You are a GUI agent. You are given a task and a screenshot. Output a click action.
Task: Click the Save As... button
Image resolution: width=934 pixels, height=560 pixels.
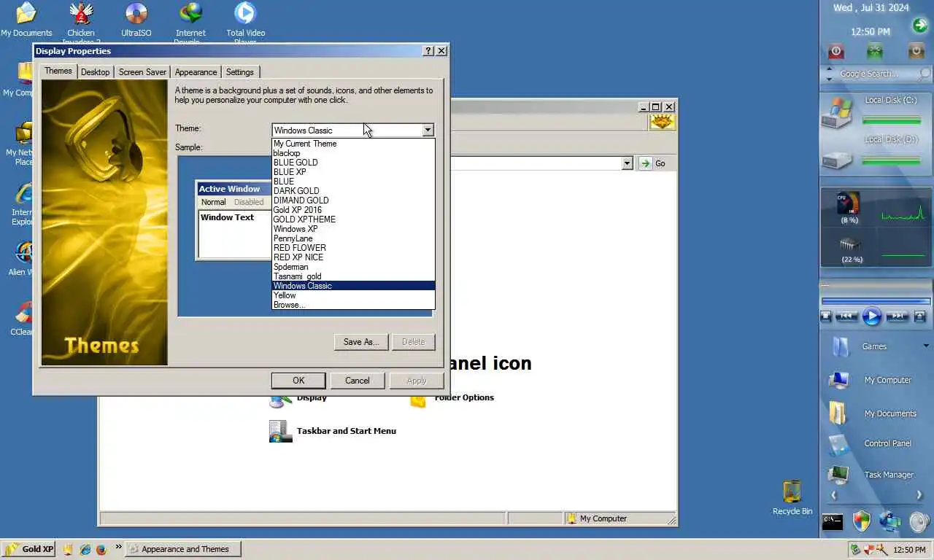(361, 342)
